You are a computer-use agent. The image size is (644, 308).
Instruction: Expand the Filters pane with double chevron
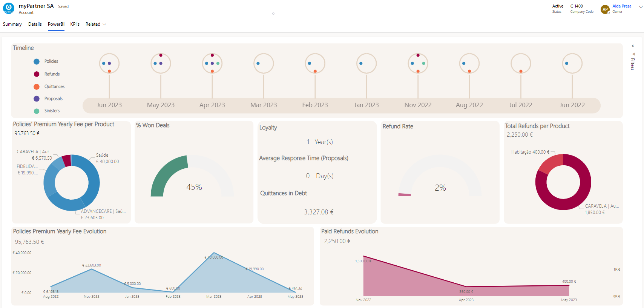click(633, 46)
